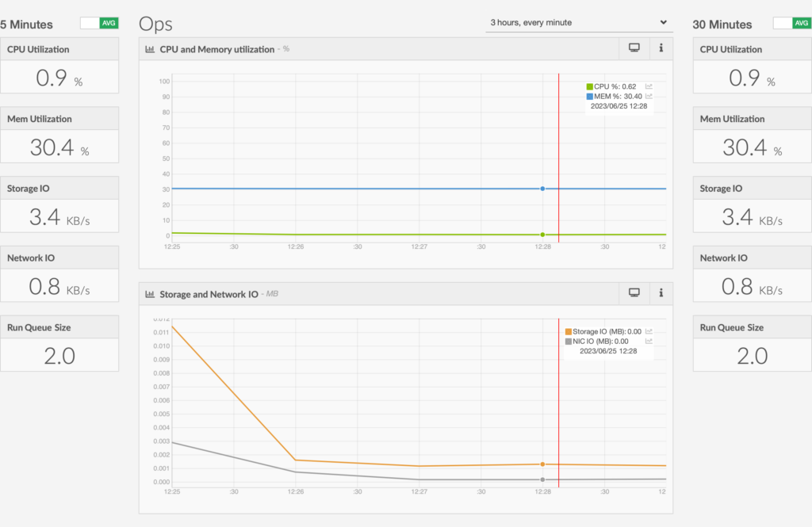Click the bar chart icon beside Storage and Network IO title
The image size is (812, 527).
[150, 294]
